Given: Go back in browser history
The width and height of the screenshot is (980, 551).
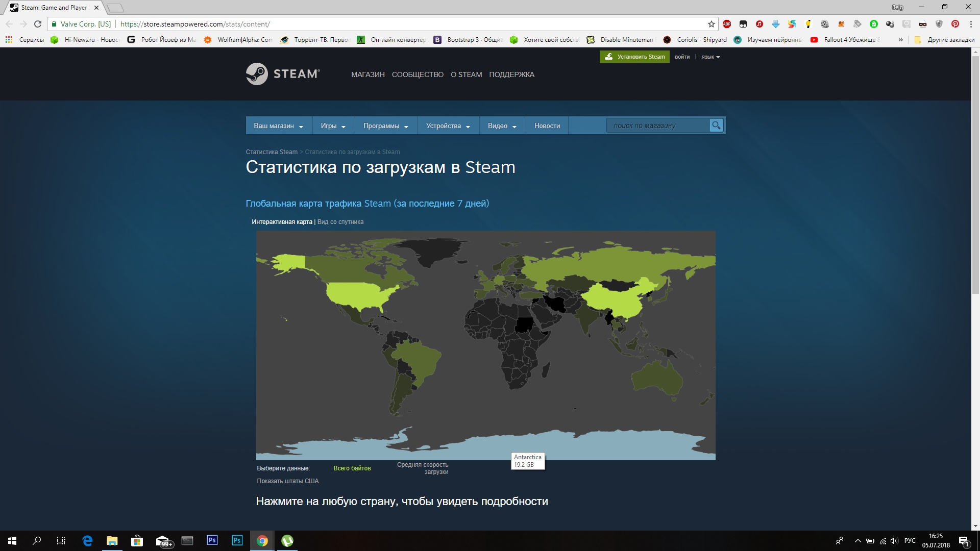Looking at the screenshot, I should pyautogui.click(x=9, y=24).
